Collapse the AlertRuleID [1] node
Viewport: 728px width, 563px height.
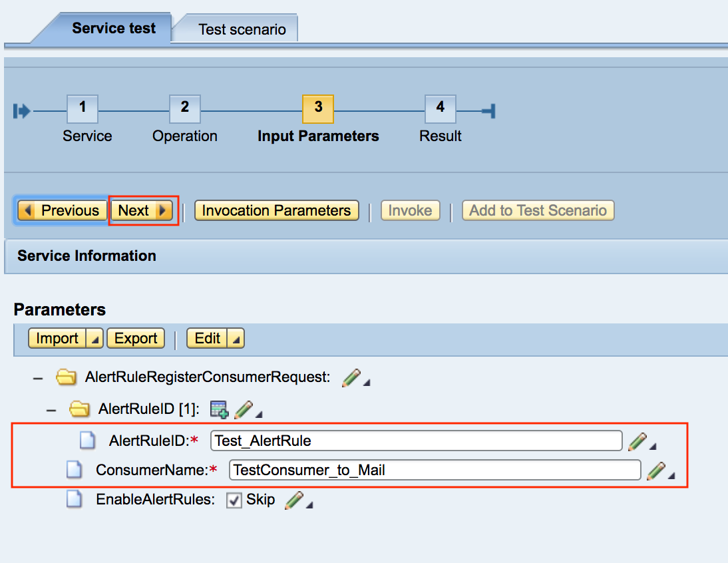tap(51, 411)
